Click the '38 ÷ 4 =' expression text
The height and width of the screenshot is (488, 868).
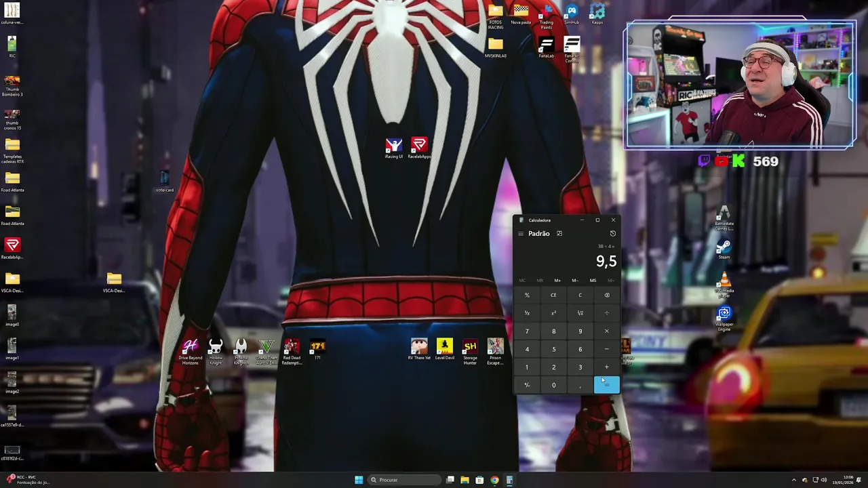pyautogui.click(x=606, y=247)
